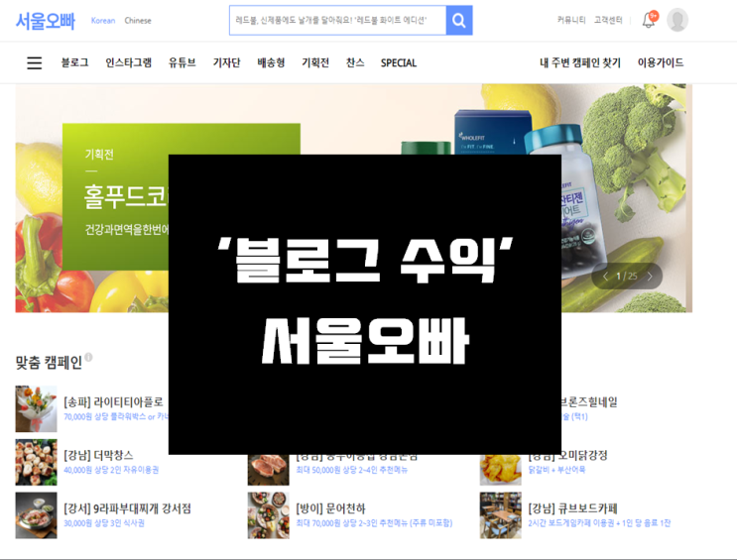Open [강남] 더막창스 thumbnail

tap(36, 462)
